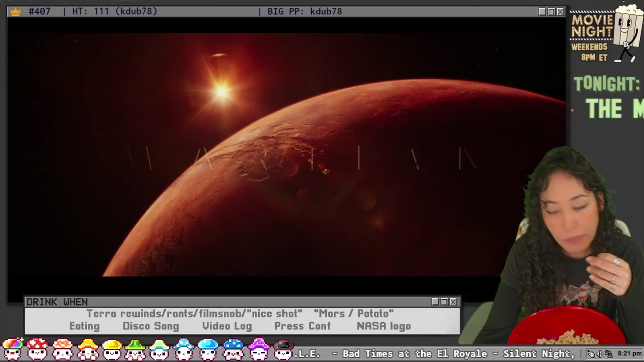The width and height of the screenshot is (644, 362).
Task: Click the Terra rewinds/rants/filmsnob rule text
Action: pyautogui.click(x=194, y=314)
